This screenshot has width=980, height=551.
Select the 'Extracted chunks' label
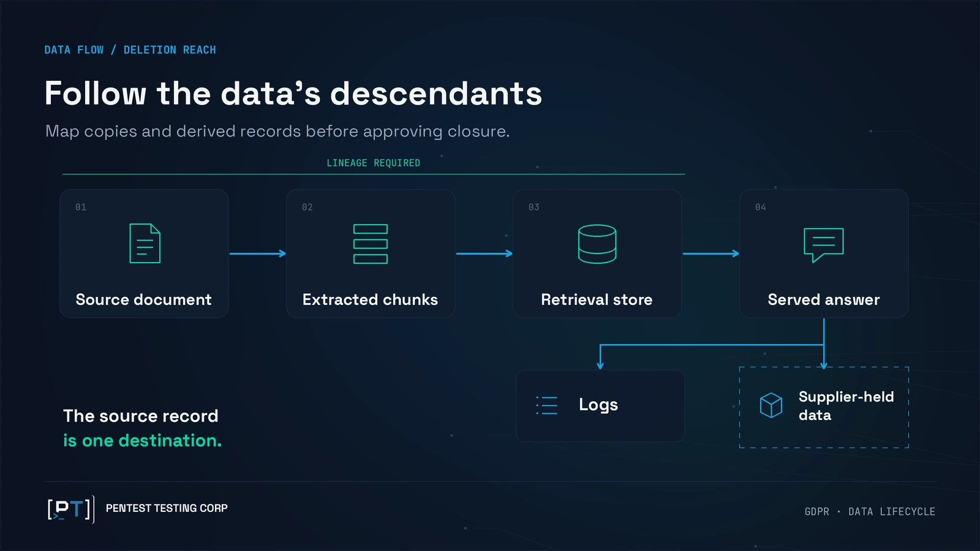(370, 299)
